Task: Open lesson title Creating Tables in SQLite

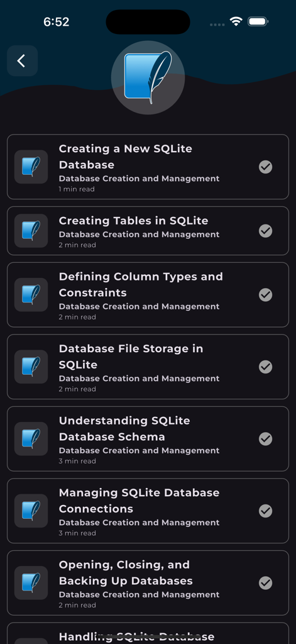Action: pos(133,221)
